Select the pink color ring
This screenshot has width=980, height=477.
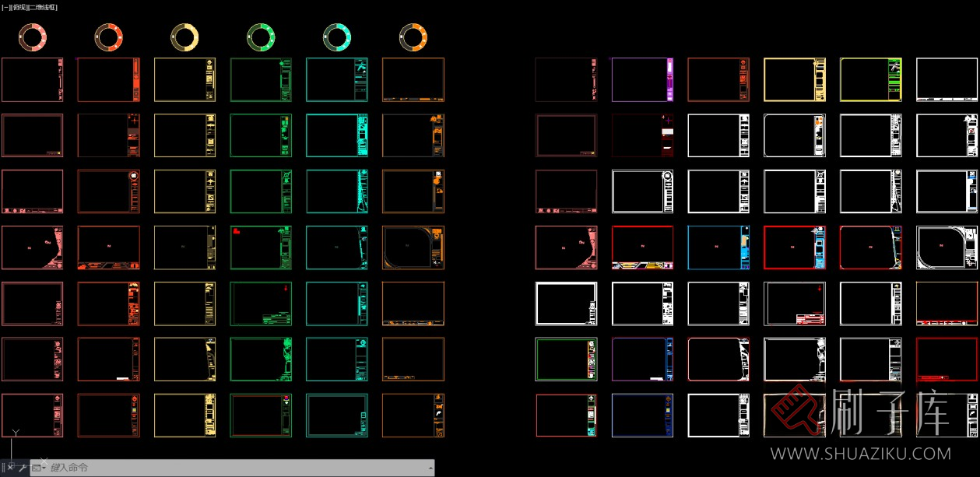point(32,37)
